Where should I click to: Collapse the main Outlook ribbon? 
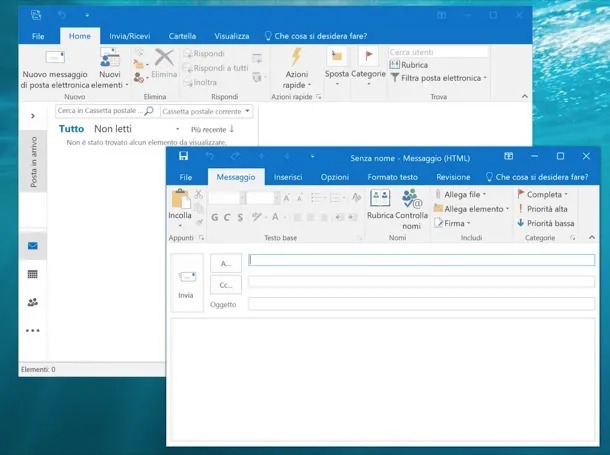(x=524, y=96)
